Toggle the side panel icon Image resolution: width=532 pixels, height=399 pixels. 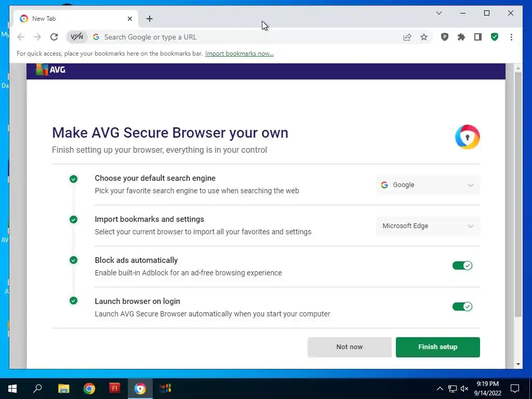(x=477, y=37)
